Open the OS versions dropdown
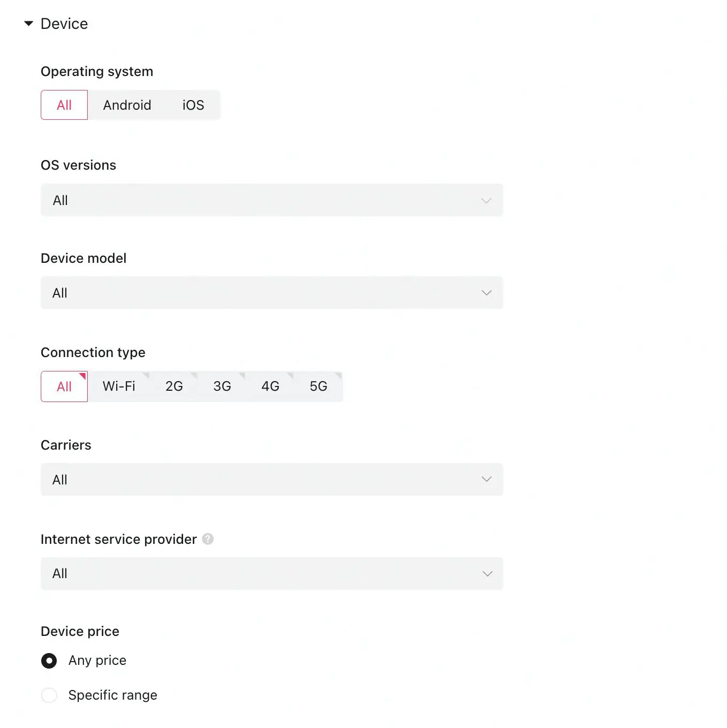This screenshot has height=728, width=727. tap(272, 200)
